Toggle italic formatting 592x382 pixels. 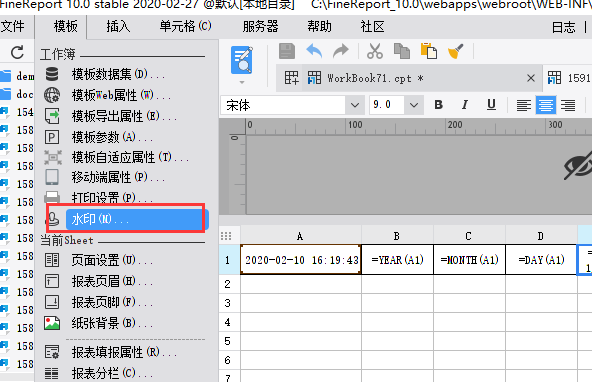(x=465, y=105)
